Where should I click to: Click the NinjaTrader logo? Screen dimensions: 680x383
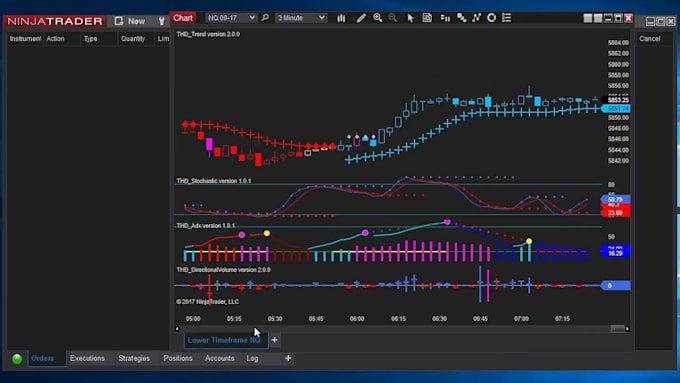click(55, 21)
